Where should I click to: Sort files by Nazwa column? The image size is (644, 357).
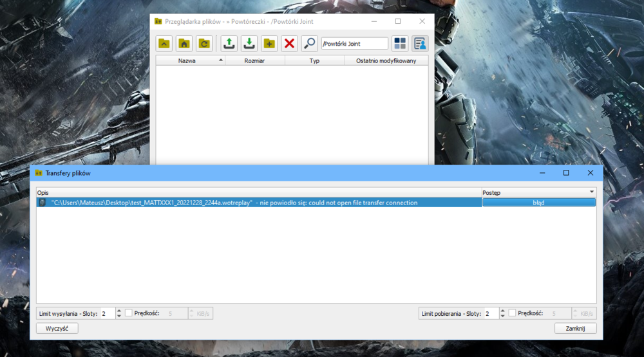(190, 60)
